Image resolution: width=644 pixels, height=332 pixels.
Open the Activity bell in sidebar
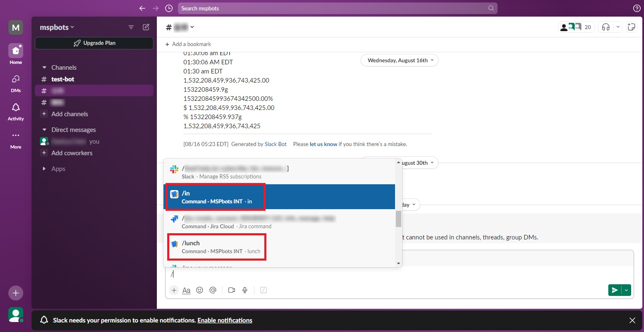16,111
